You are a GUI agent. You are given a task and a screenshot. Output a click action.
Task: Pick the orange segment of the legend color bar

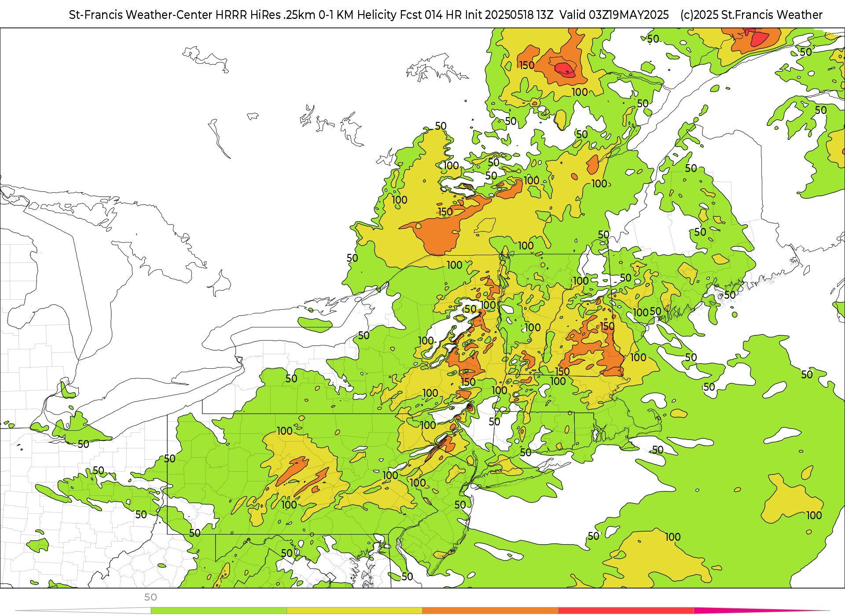click(490, 611)
